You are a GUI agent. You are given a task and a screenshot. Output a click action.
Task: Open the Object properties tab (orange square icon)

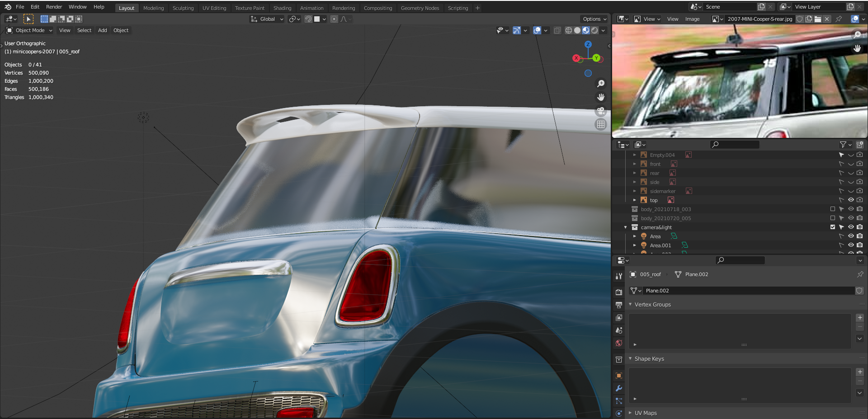(618, 375)
